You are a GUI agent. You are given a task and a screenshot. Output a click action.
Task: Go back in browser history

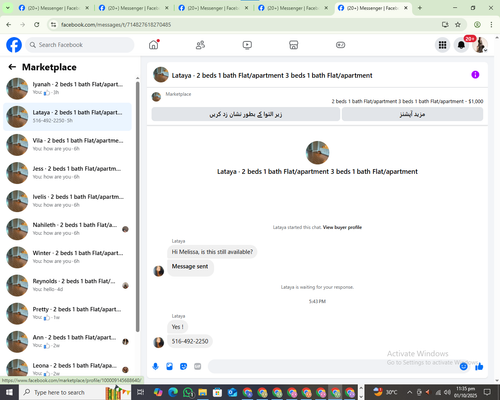click(x=9, y=24)
